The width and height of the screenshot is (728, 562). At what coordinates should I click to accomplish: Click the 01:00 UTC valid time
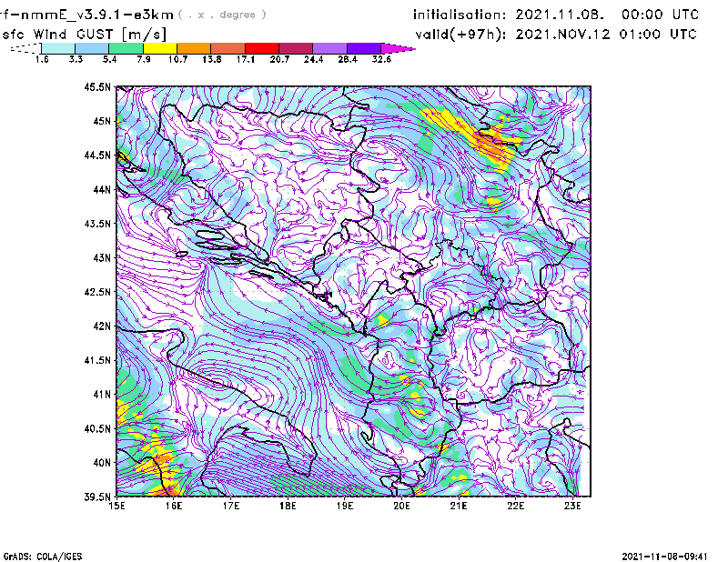pyautogui.click(x=658, y=35)
